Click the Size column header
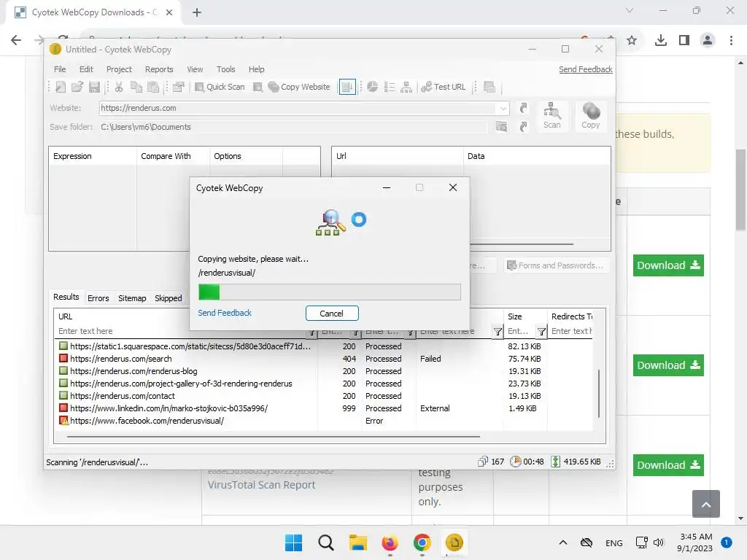 tap(525, 316)
